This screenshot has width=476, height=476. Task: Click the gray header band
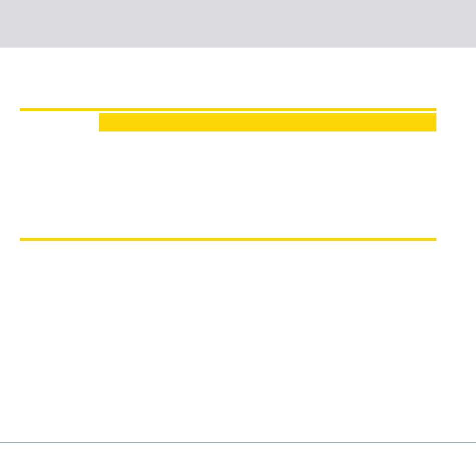[238, 24]
